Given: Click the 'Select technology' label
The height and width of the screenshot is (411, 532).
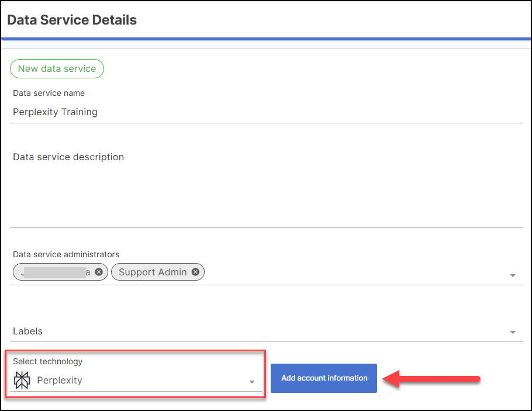Looking at the screenshot, I should [48, 361].
